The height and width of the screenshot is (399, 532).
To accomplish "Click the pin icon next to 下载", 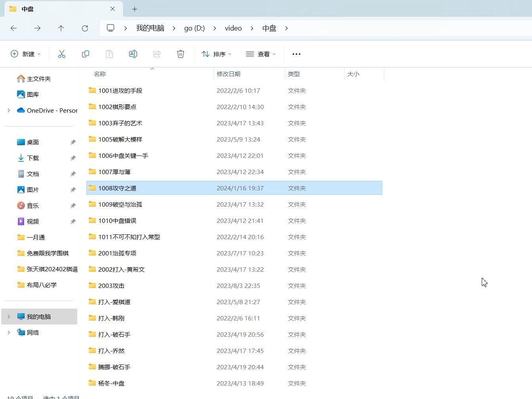I will pos(73,158).
